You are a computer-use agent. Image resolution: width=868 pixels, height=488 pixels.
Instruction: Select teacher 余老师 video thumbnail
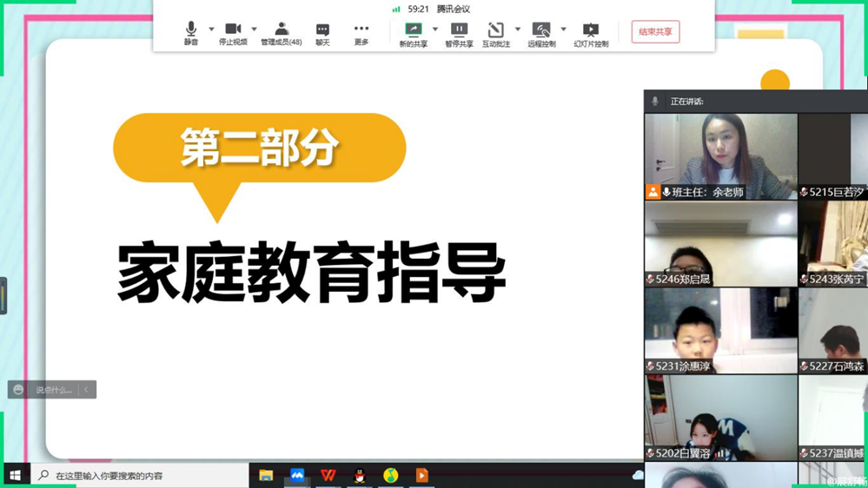coord(721,156)
